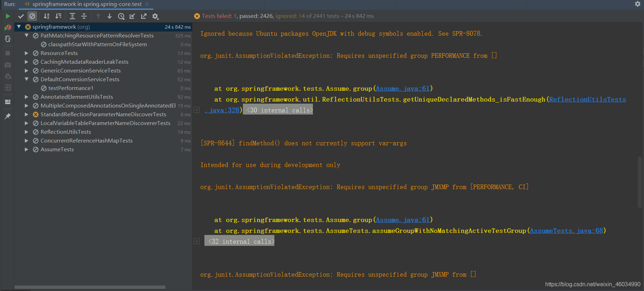The image size is (644, 291).
Task: Expand LocalVariableTableParameterNameDiscovererTests node
Action: [27, 123]
